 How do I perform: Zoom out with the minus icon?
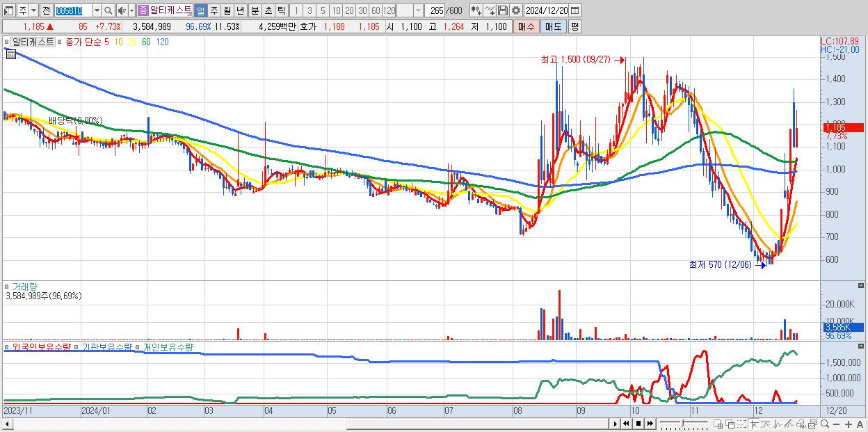click(837, 424)
